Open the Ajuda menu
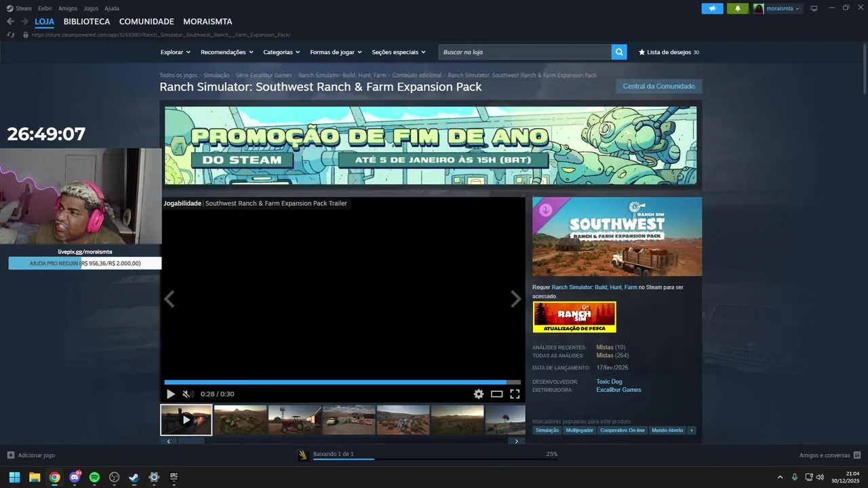 (x=112, y=8)
